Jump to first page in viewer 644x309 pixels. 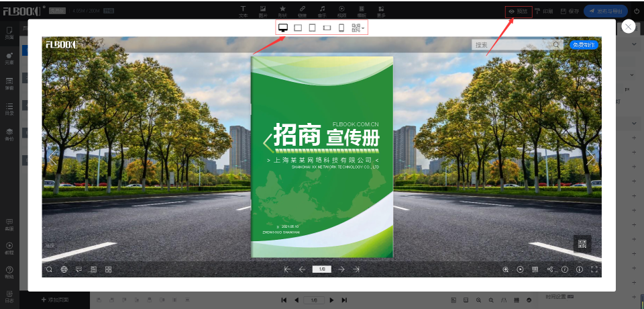pos(288,269)
